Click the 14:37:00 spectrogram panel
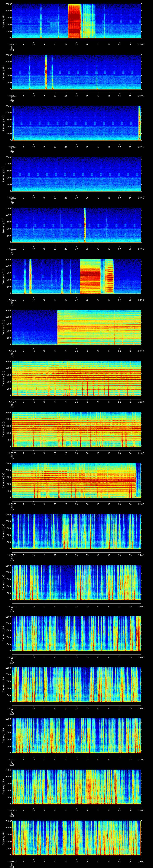 click(x=77, y=787)
